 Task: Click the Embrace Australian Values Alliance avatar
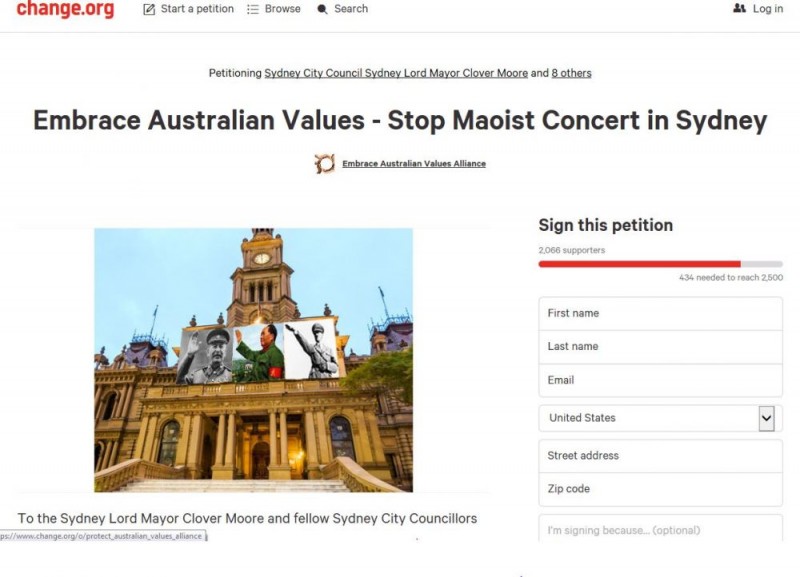[324, 164]
